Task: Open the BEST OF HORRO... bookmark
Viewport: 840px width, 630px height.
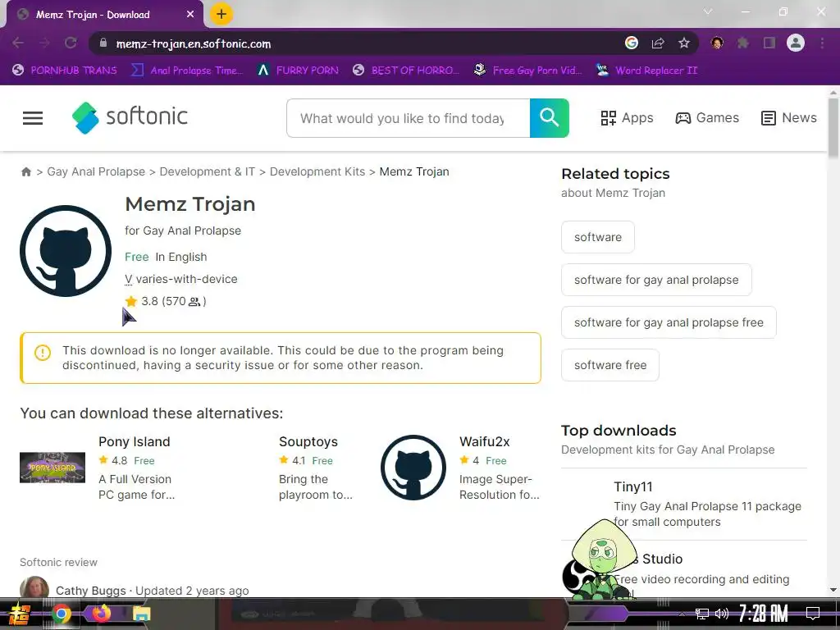Action: 406,71
